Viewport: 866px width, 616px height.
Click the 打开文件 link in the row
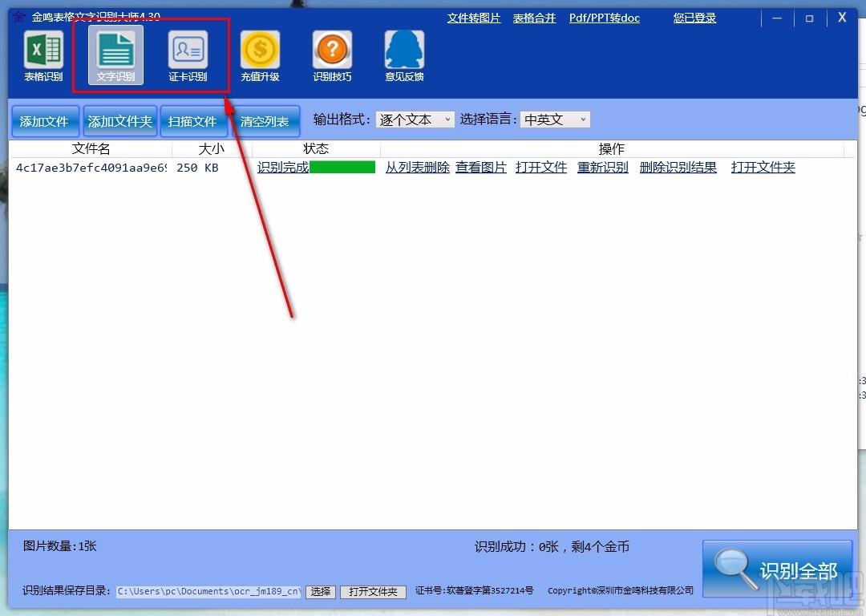point(541,168)
